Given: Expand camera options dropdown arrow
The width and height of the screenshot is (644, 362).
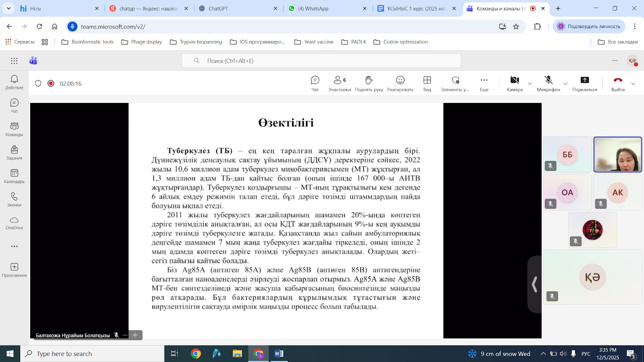Looking at the screenshot, I should [530, 84].
